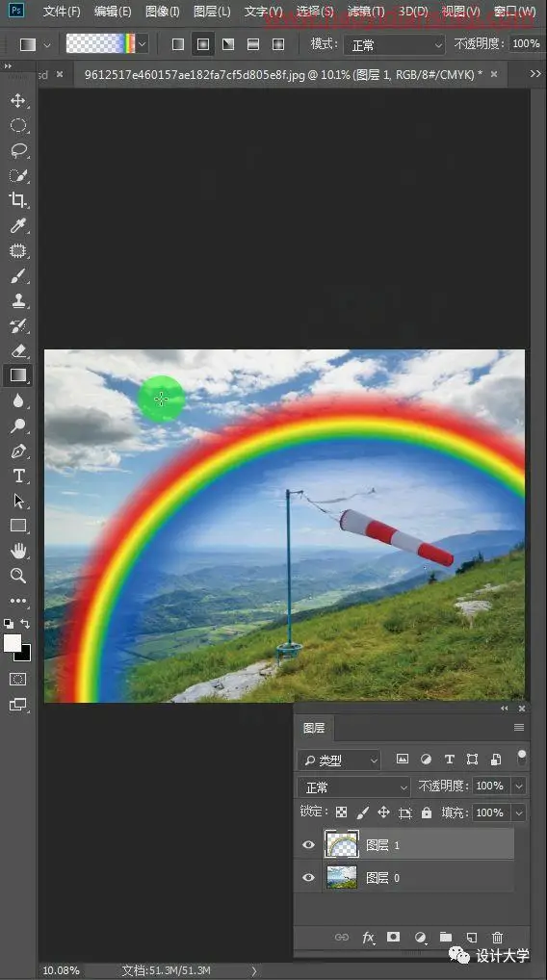Select the Eraser tool
The width and height of the screenshot is (547, 980).
18,350
